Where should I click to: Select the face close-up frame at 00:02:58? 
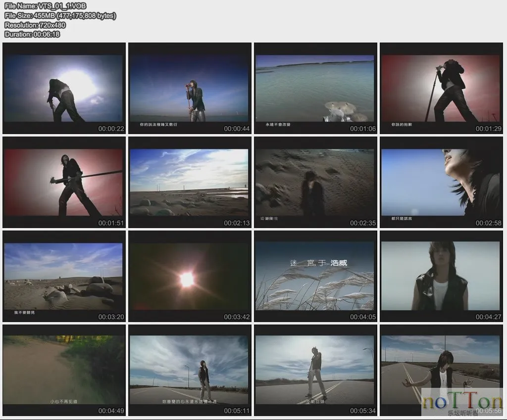tap(441, 182)
